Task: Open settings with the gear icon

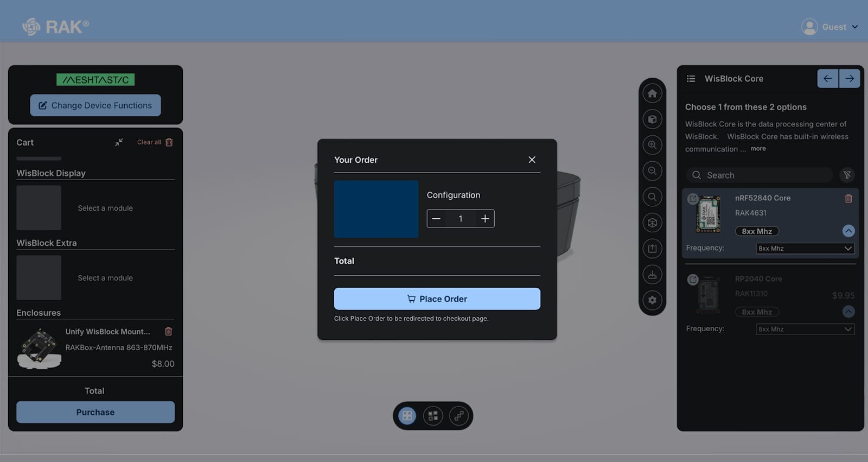Action: (x=652, y=300)
